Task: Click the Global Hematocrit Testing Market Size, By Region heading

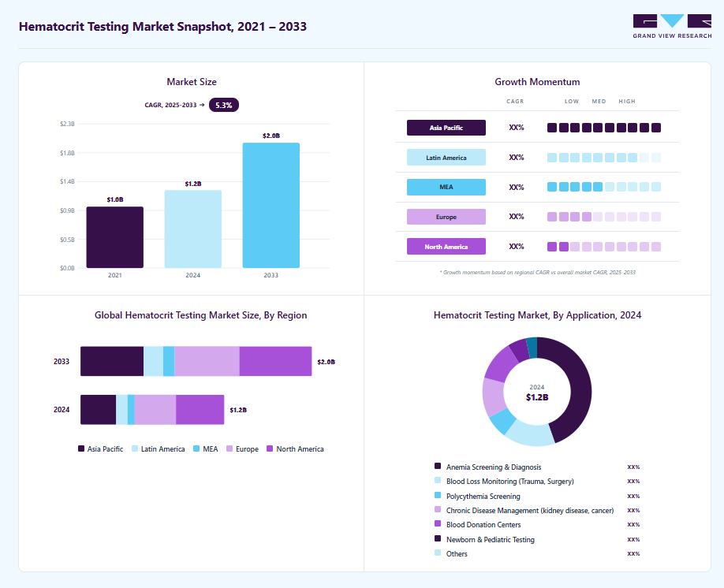Action: tap(201, 315)
